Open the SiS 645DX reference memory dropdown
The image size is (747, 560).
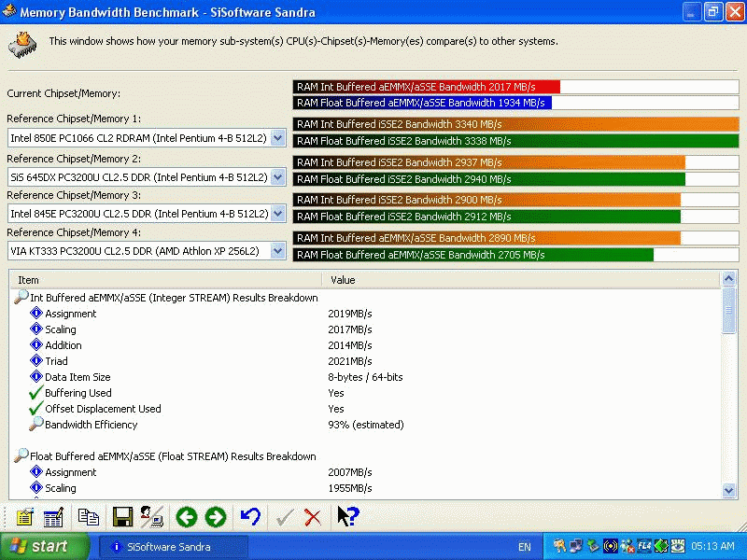coord(277,175)
